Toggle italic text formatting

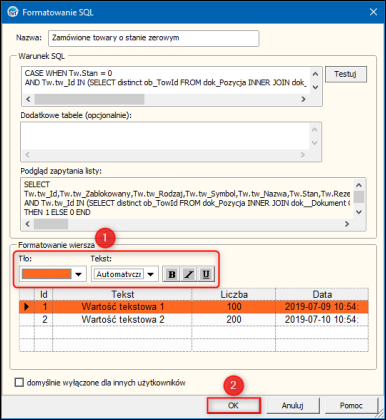[x=189, y=274]
